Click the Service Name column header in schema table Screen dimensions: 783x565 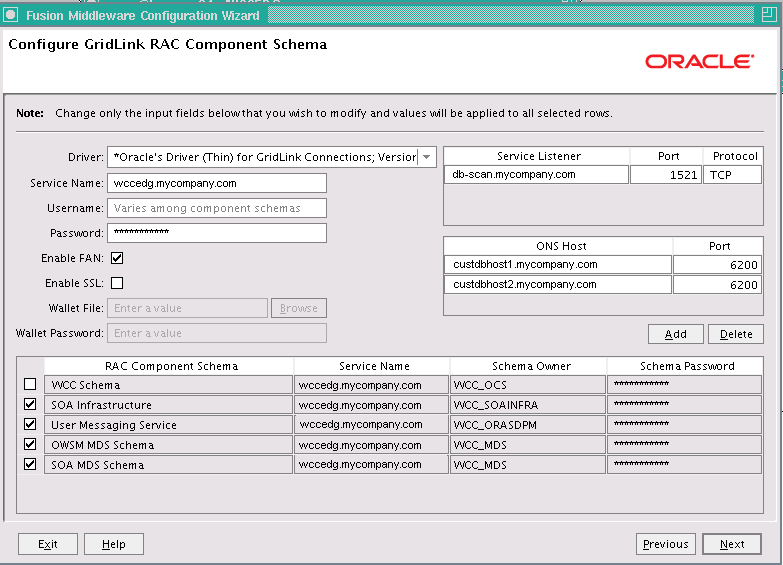pyautogui.click(x=372, y=366)
